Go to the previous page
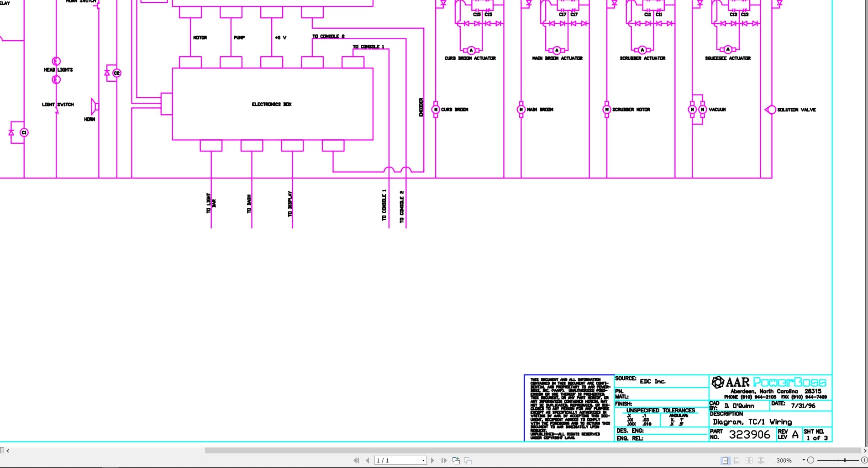Viewport: 868px width, 468px height. click(x=368, y=460)
